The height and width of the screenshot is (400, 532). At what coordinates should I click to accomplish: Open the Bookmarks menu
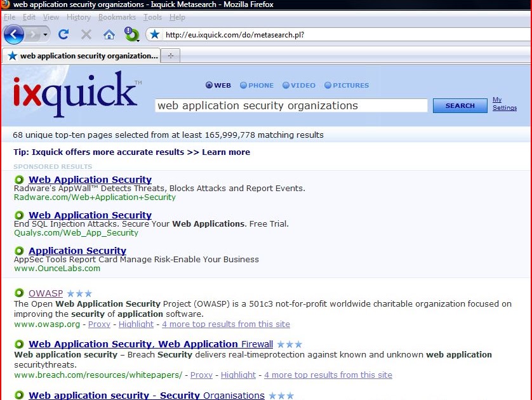pyautogui.click(x=117, y=17)
